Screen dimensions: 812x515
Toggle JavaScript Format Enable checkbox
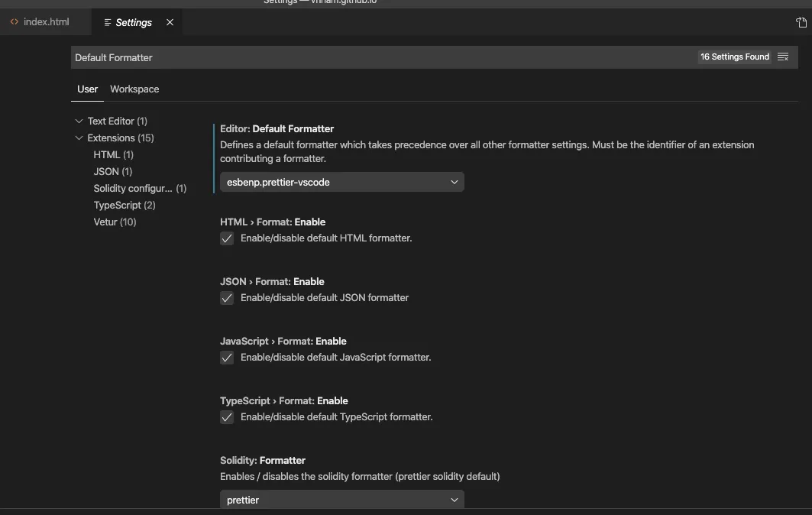227,358
